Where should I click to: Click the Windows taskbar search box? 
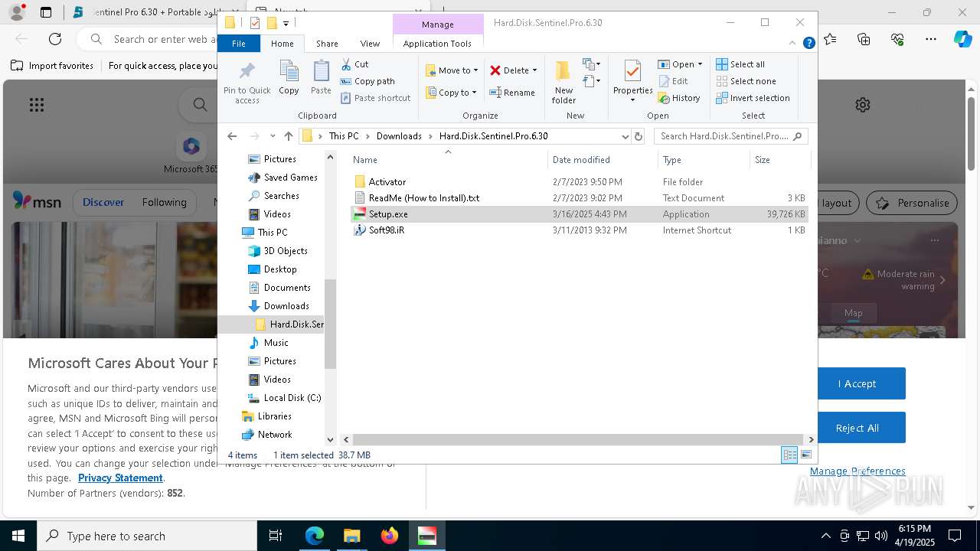(x=147, y=536)
